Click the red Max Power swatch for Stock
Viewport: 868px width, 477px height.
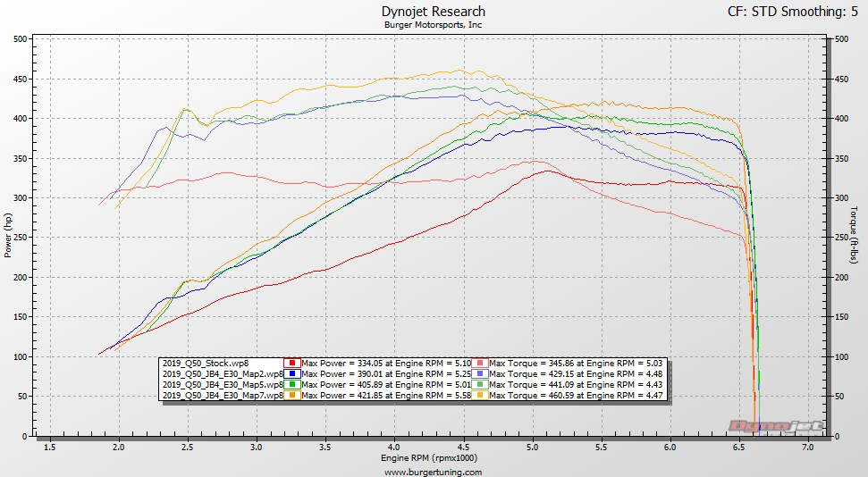[291, 364]
